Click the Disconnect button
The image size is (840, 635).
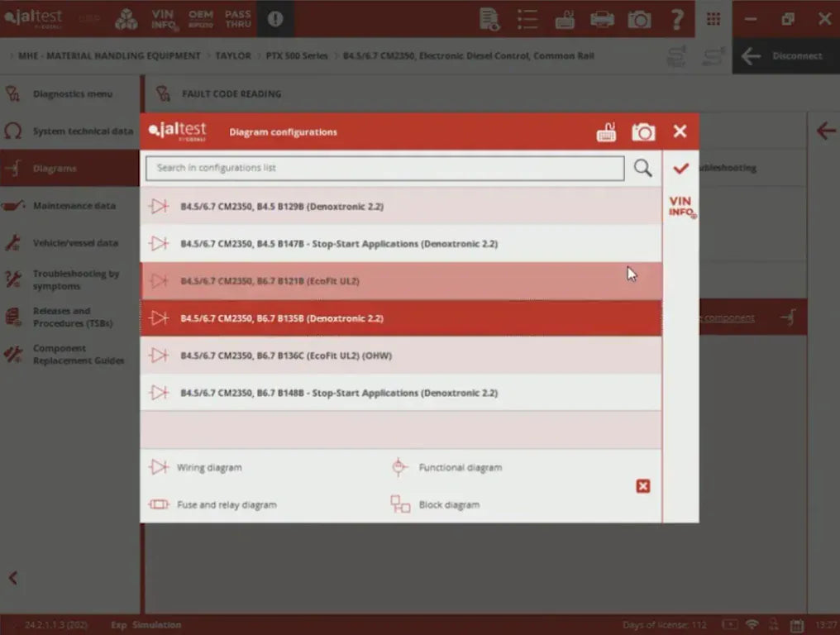[785, 56]
